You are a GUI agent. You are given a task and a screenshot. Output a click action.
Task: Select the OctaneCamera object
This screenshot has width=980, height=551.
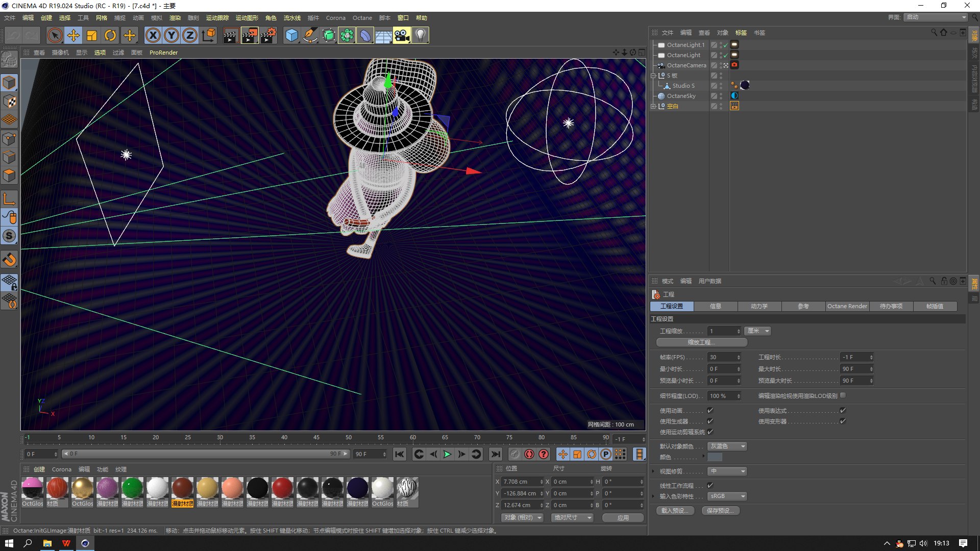[x=686, y=65]
